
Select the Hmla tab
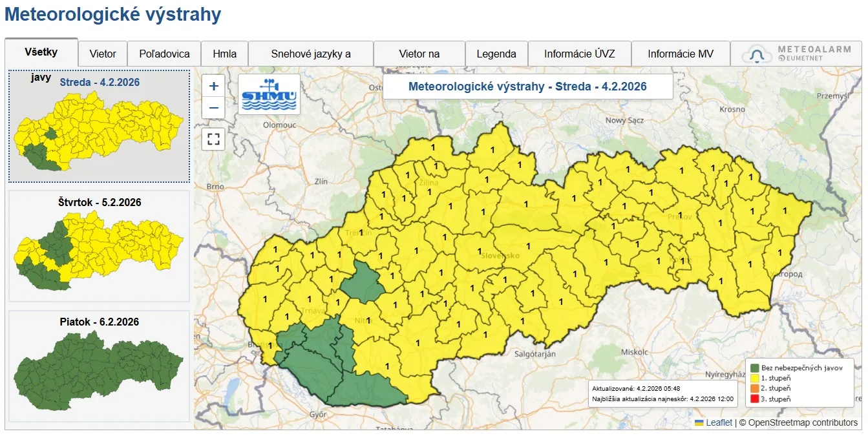224,54
